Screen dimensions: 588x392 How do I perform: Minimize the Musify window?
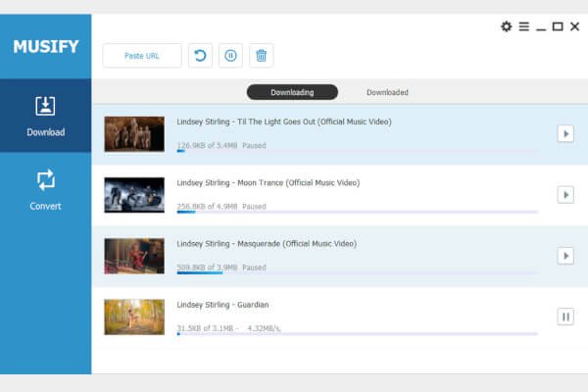tap(541, 28)
